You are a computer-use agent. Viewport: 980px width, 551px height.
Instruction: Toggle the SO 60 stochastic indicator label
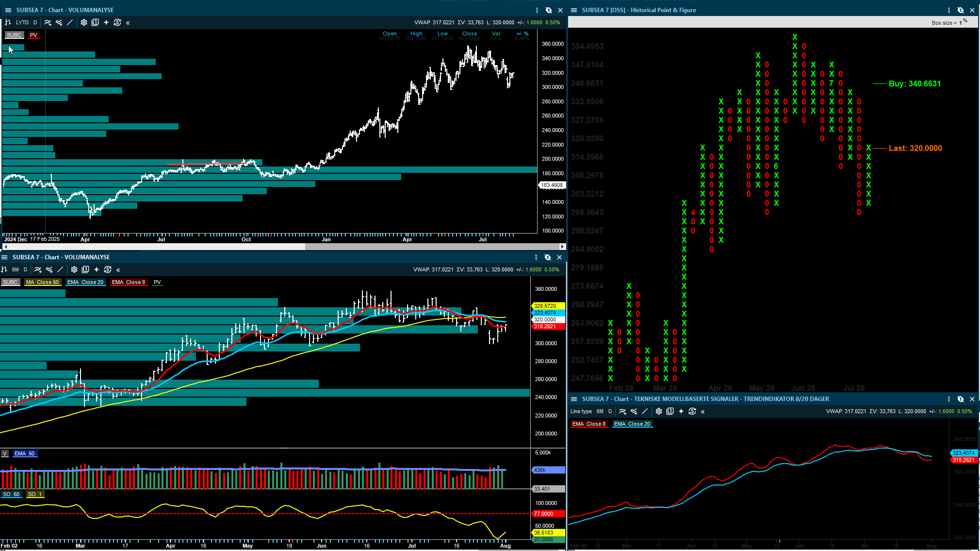click(x=11, y=494)
